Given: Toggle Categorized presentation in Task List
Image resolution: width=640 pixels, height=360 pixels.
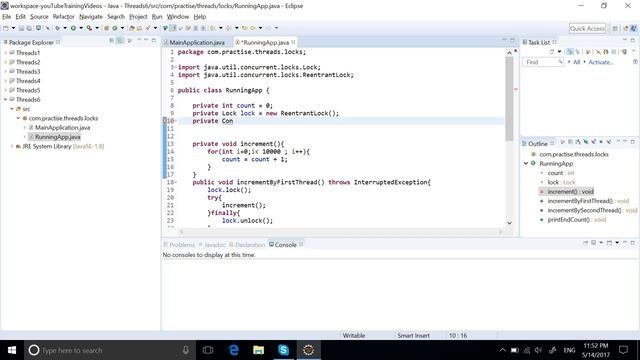Looking at the screenshot, I should pos(570,52).
